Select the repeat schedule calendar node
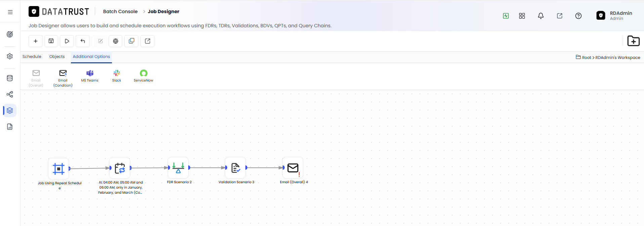Image resolution: width=644 pixels, height=226 pixels. [120, 168]
